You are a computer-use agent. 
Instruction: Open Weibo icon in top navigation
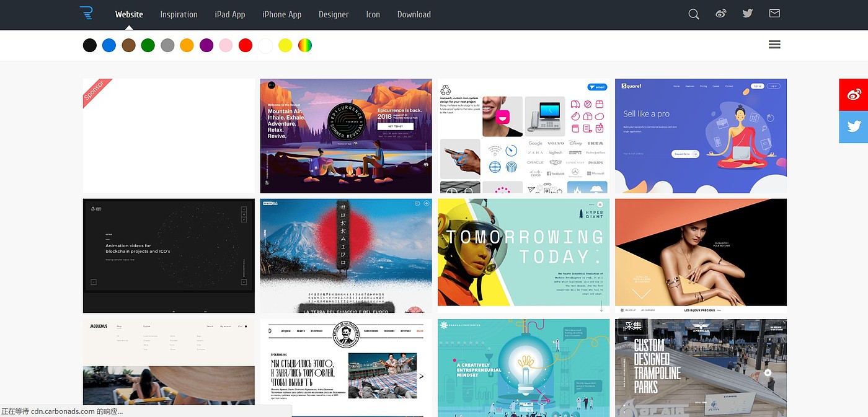pos(720,14)
